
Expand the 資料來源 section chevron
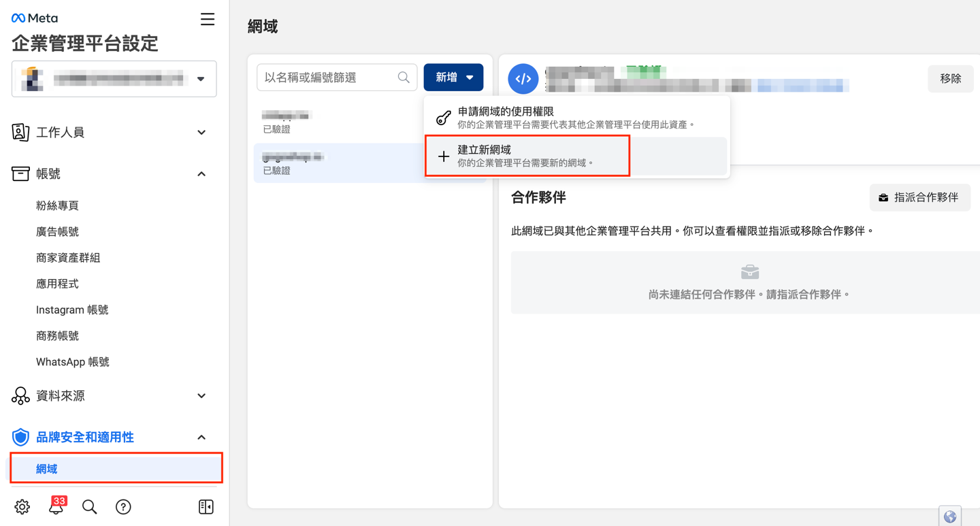pyautogui.click(x=201, y=395)
